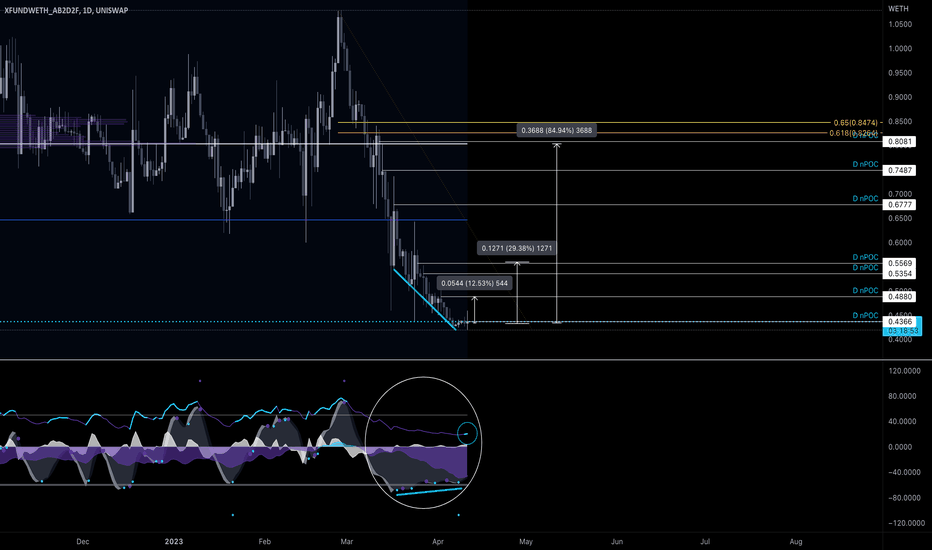Screen dimensions: 932x550
Task: Click the 2023 label on the time axis
Action: 174,542
